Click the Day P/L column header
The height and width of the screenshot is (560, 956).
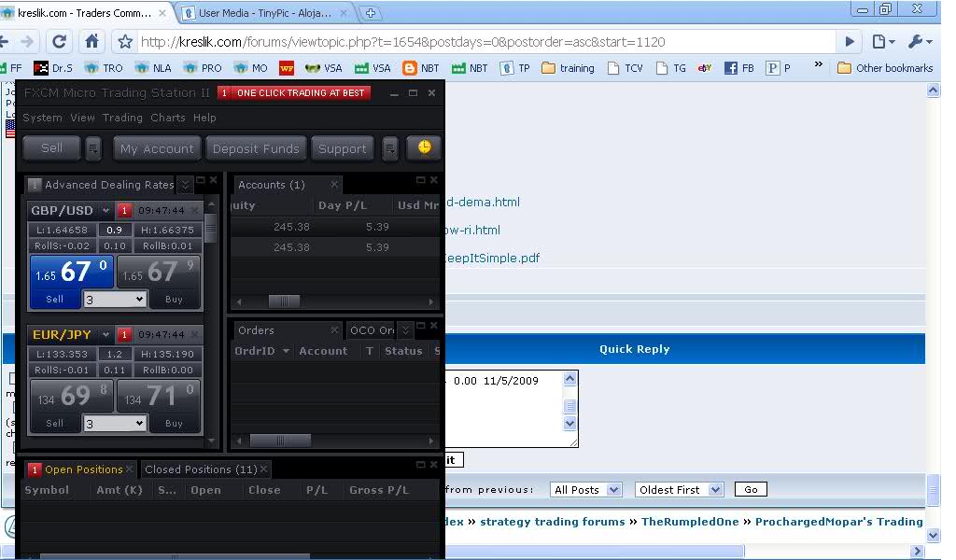coord(343,205)
